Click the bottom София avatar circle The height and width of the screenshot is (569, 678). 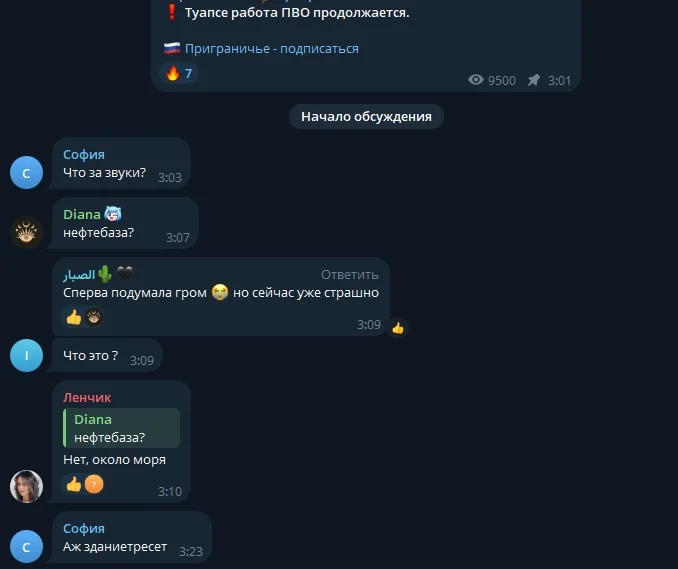(26, 547)
